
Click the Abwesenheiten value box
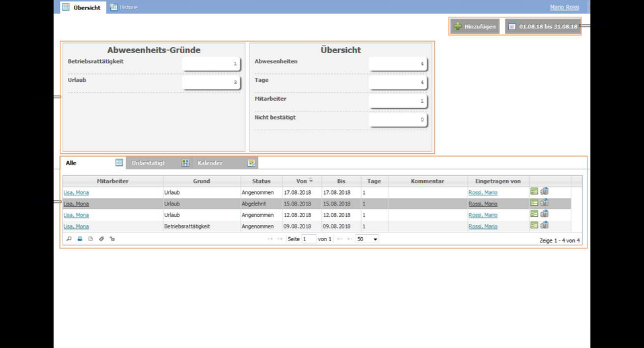point(398,64)
